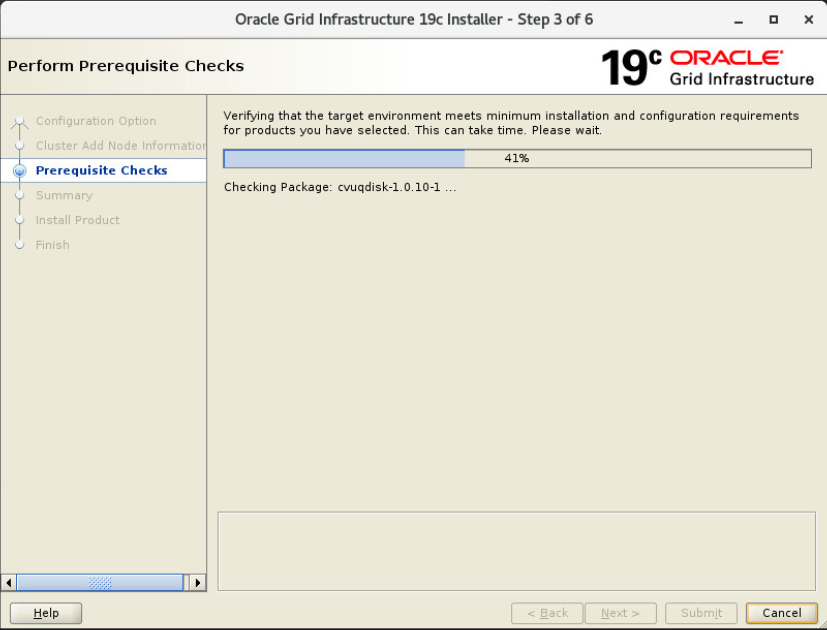Select the Finish step
This screenshot has height=630, width=827.
coord(52,245)
